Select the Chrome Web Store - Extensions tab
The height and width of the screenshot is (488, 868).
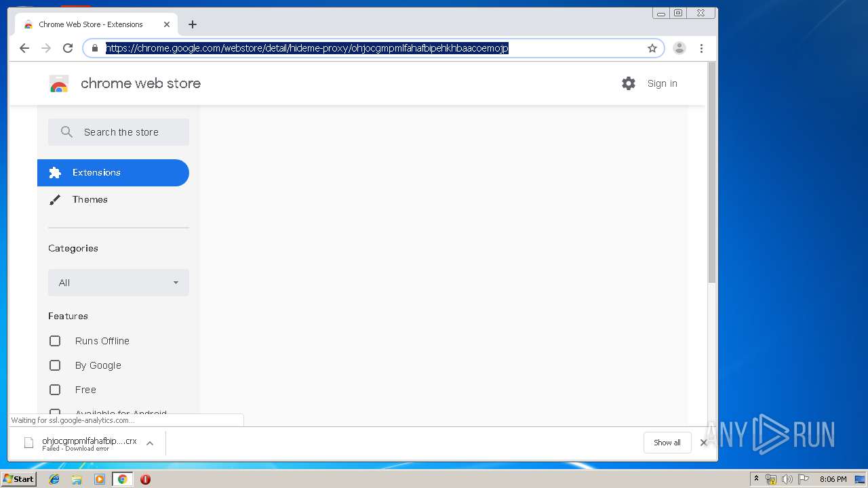pos(95,24)
